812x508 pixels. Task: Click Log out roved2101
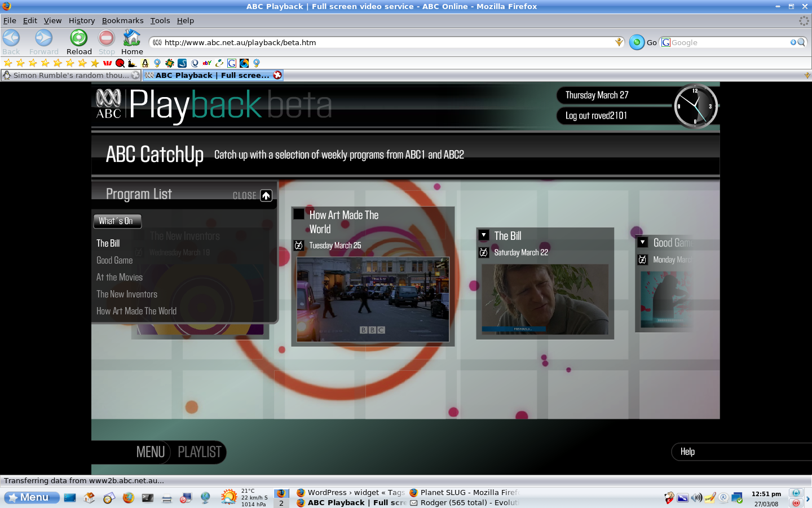pos(596,116)
